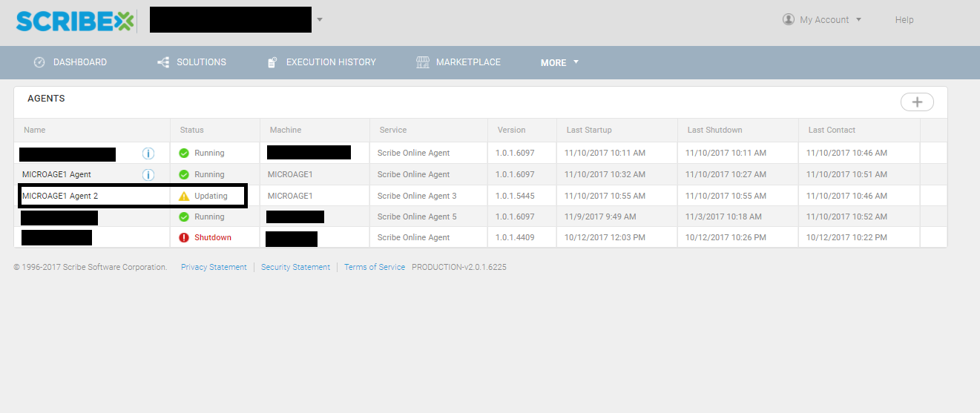Sort agents by Machine column

tap(286, 130)
